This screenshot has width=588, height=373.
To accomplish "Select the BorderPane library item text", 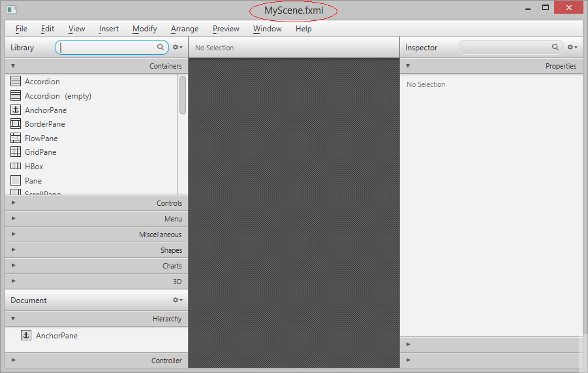I will [x=44, y=124].
